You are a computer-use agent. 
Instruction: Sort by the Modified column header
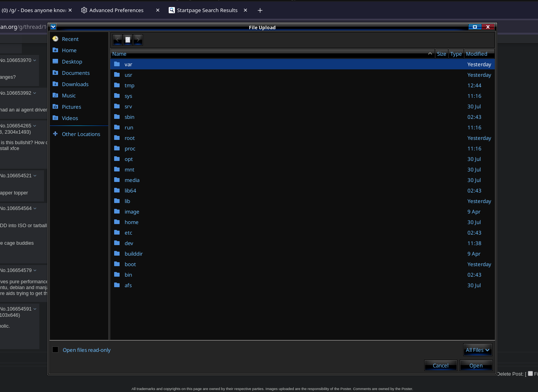[479, 54]
